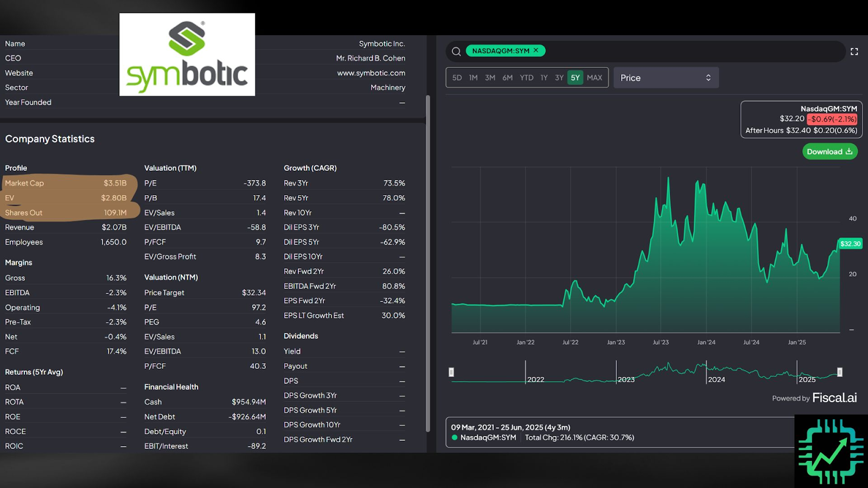
Task: Expand chart to fullscreen
Action: pyautogui.click(x=854, y=52)
